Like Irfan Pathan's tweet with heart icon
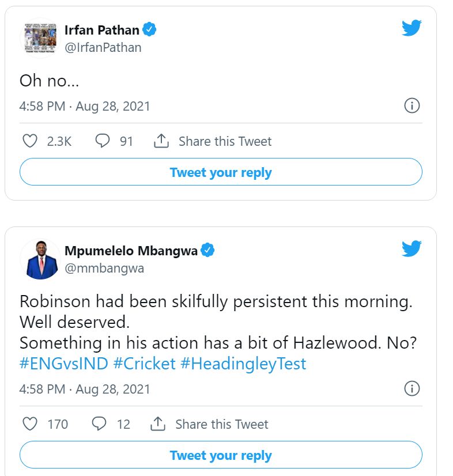The height and width of the screenshot is (476, 453). click(29, 141)
